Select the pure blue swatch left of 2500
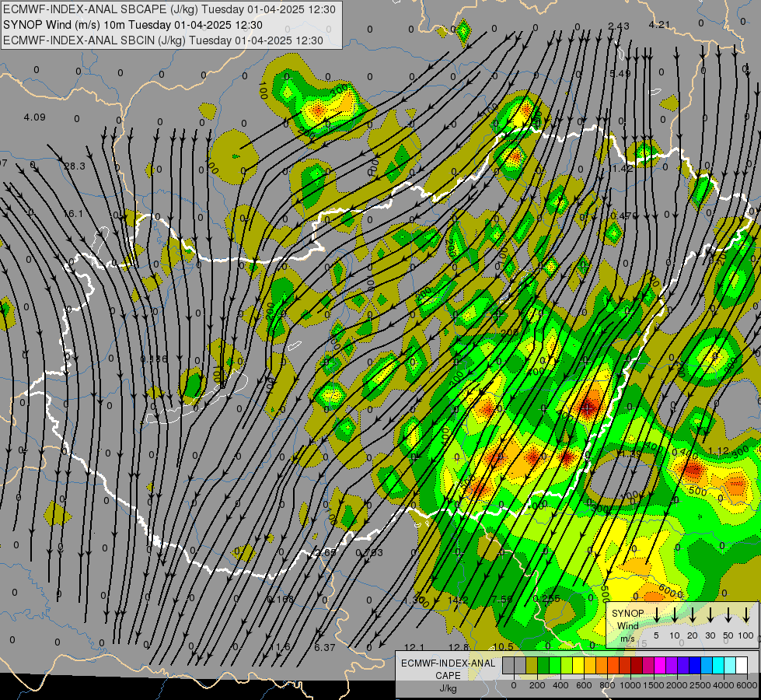The width and height of the screenshot is (761, 700). coord(696,666)
